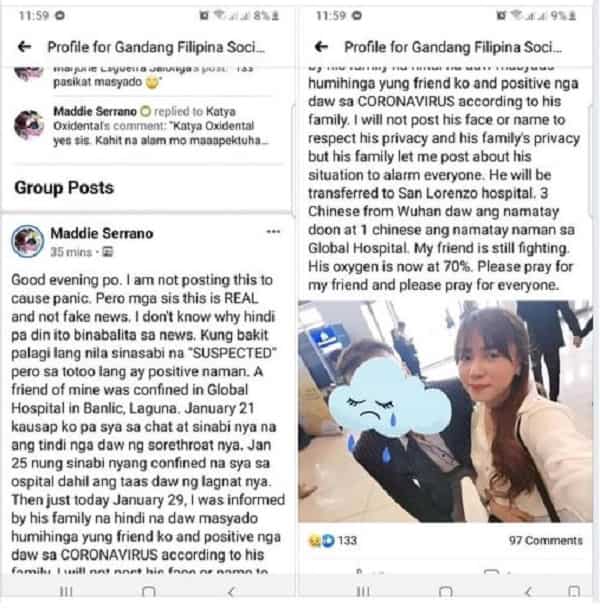Tap the post audience icon next to 35 mins

107,252
